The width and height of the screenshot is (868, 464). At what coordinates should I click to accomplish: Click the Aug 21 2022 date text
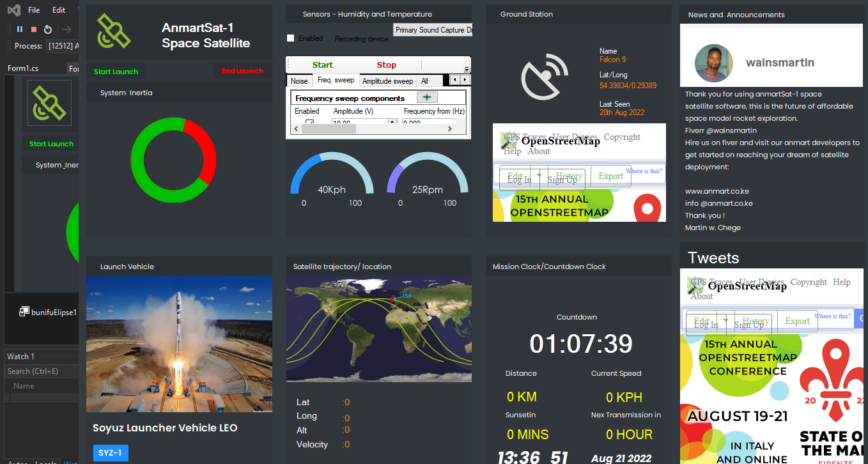[x=621, y=458]
